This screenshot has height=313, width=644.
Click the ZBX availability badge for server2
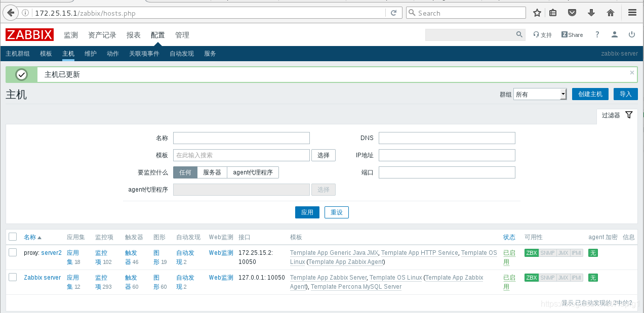[x=532, y=253]
